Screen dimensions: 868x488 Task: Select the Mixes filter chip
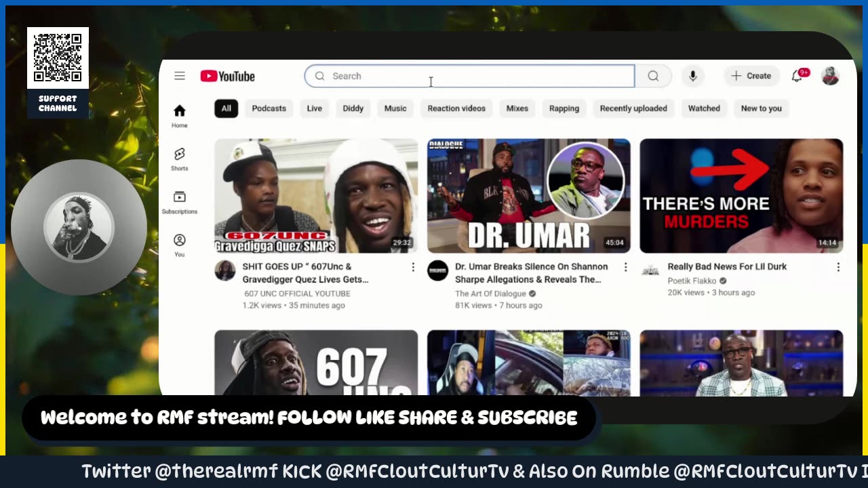point(517,108)
